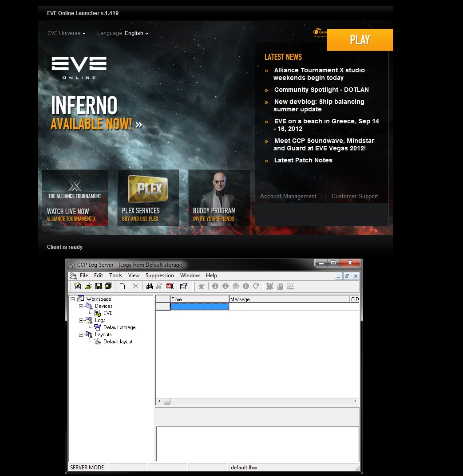463x476 pixels.
Task: Click the orange PLAY button
Action: (x=360, y=40)
